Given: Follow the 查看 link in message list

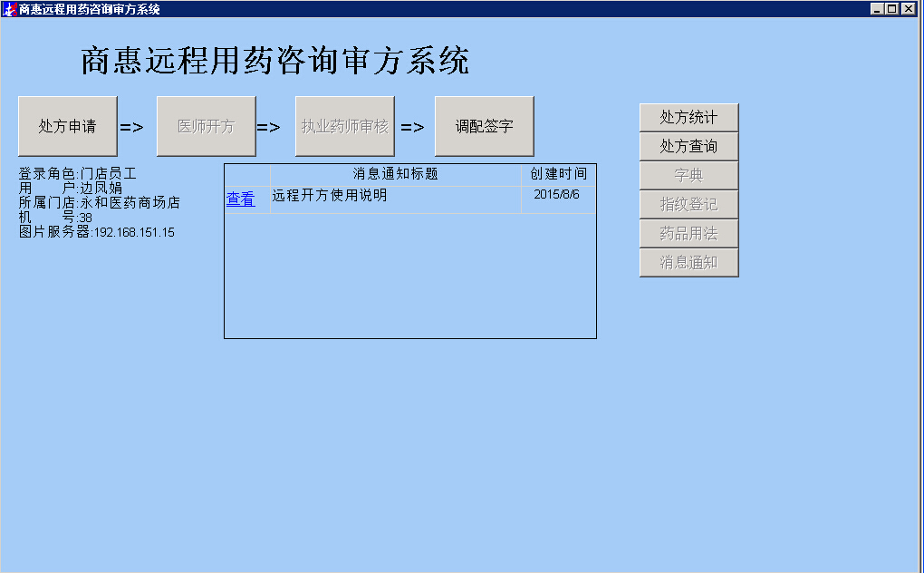Looking at the screenshot, I should click(x=240, y=199).
